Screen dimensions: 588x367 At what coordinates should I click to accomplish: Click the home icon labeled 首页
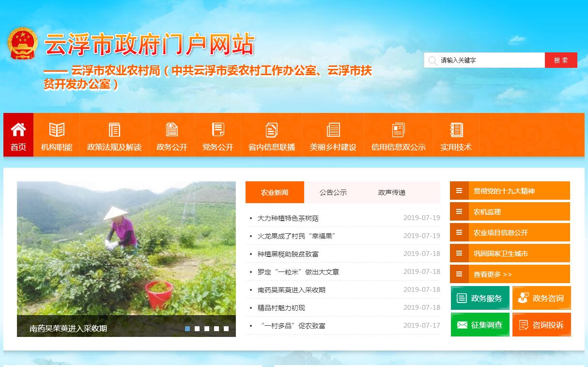click(x=18, y=130)
